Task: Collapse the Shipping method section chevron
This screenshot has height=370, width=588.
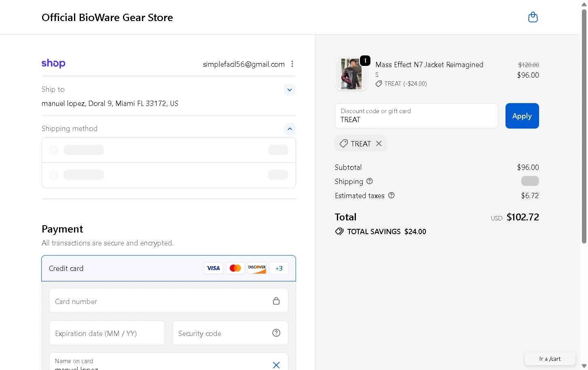Action: (290, 129)
